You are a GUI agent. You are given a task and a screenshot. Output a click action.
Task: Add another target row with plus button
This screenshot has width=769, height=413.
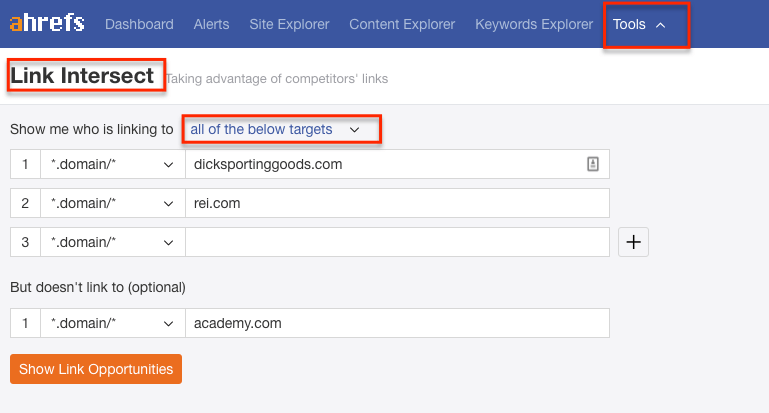point(634,242)
